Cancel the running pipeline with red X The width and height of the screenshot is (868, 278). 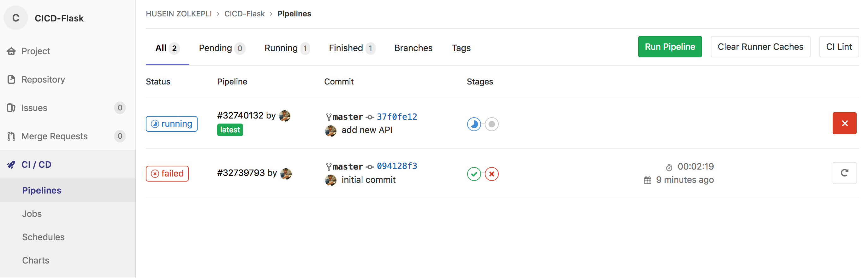(844, 123)
